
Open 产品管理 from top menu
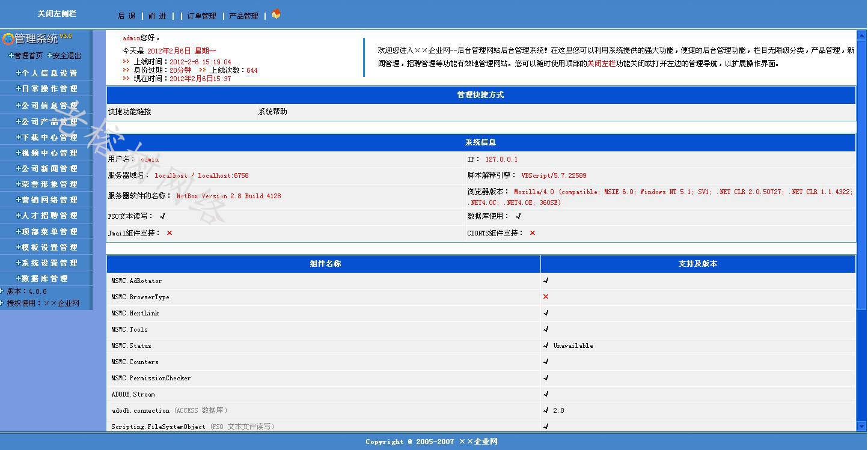243,16
